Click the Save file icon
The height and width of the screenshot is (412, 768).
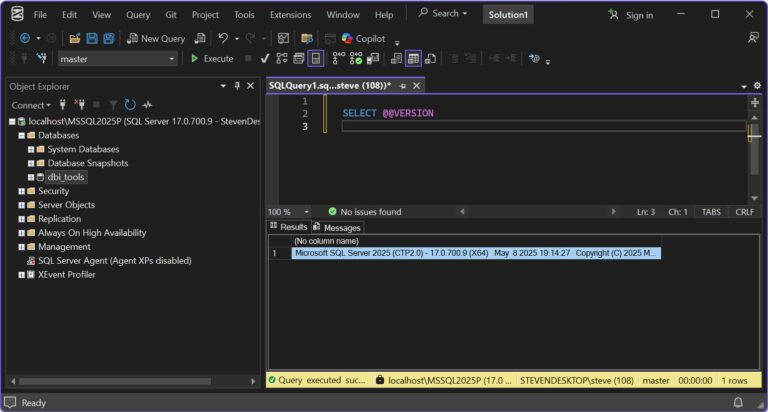coord(92,38)
